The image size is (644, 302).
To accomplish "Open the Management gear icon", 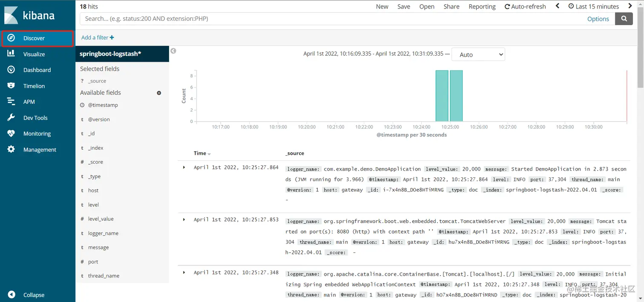I will click(x=11, y=149).
